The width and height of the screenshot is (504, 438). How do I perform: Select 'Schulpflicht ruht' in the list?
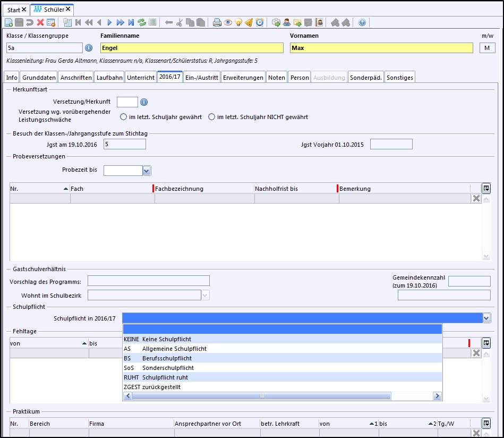tap(165, 377)
